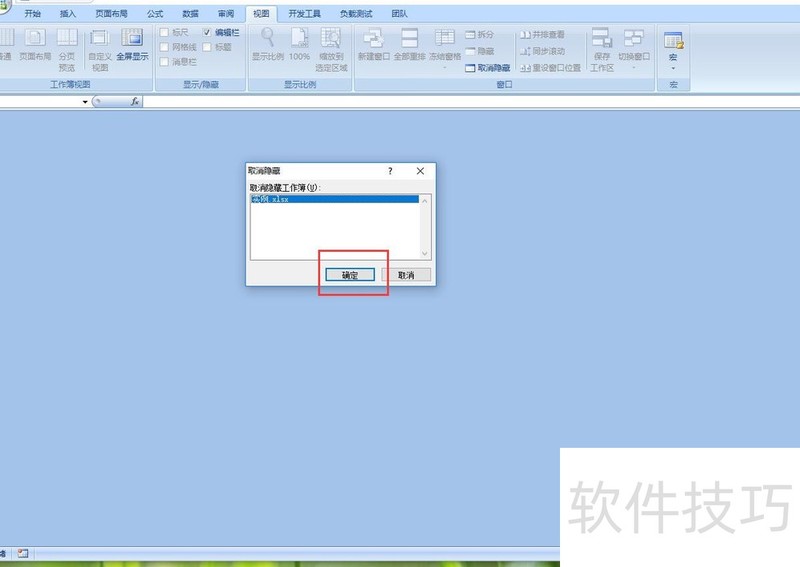Open the 负载测试 ribbon tab
This screenshot has width=800, height=567.
click(356, 14)
